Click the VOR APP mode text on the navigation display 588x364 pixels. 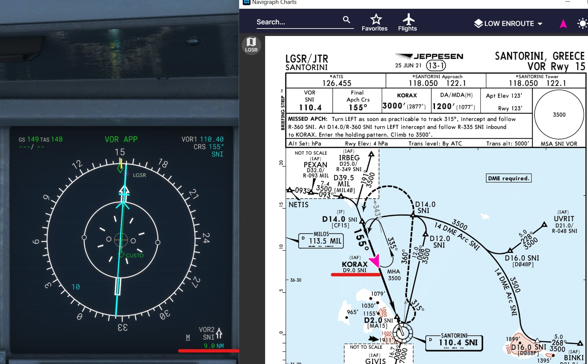(121, 139)
